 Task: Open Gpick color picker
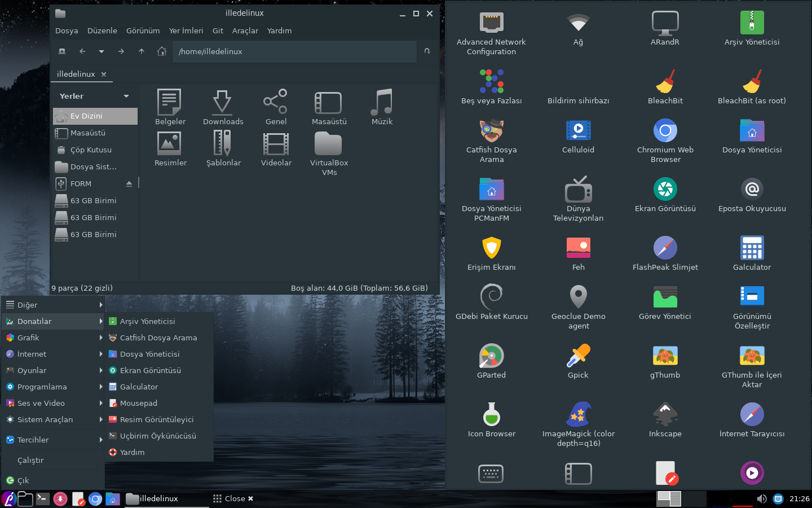click(578, 362)
